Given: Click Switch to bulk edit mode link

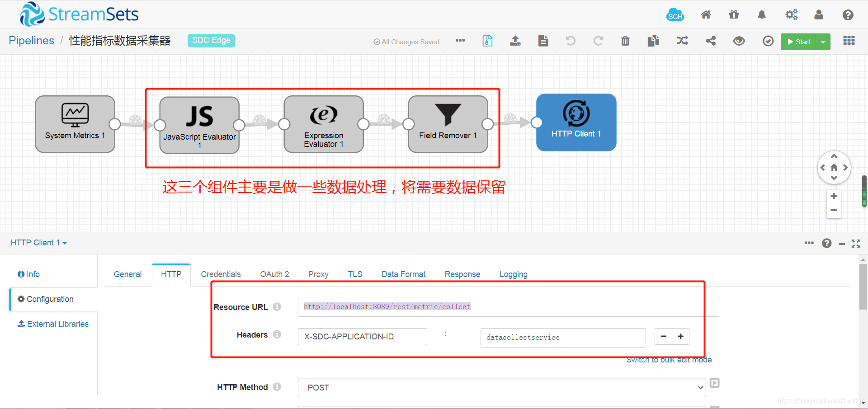Looking at the screenshot, I should pyautogui.click(x=669, y=360).
